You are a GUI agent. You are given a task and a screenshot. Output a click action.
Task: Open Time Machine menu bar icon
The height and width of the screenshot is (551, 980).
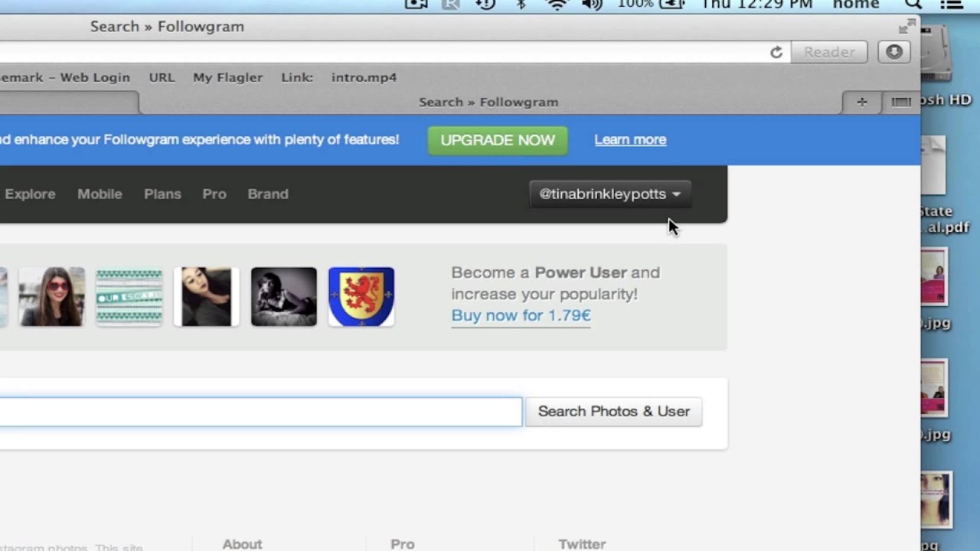tap(485, 5)
